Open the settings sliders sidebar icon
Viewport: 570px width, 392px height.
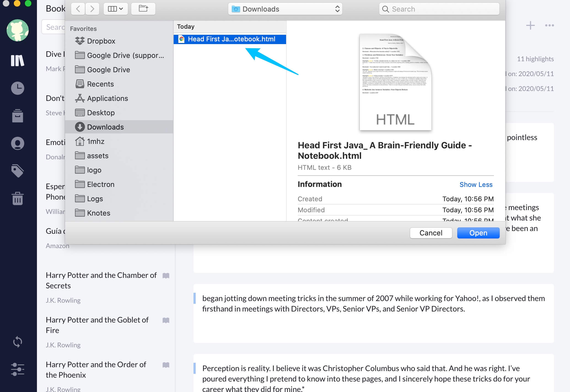(x=17, y=369)
